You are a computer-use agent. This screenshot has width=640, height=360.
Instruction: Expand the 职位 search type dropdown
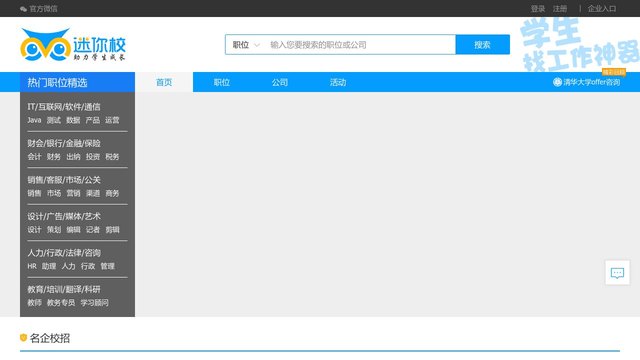[246, 45]
